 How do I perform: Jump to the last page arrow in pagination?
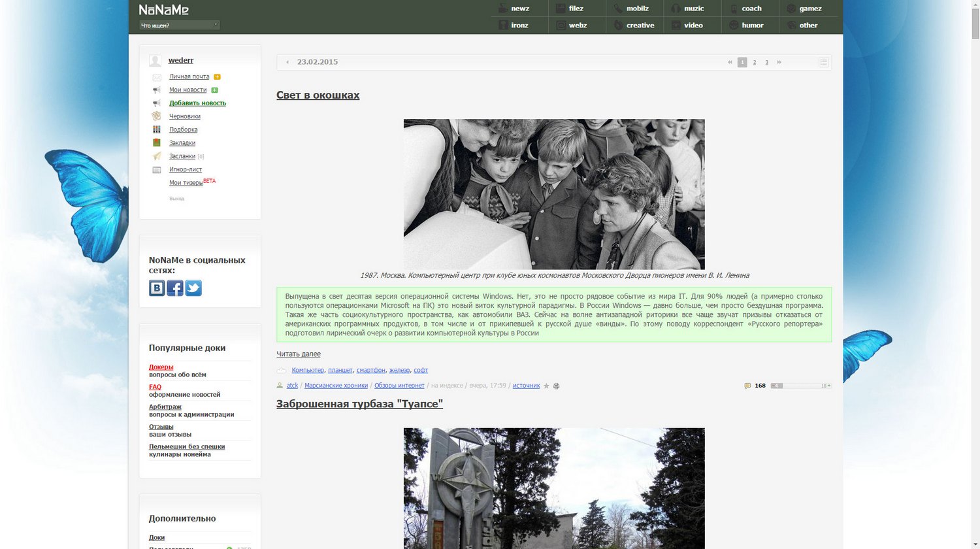(x=779, y=62)
